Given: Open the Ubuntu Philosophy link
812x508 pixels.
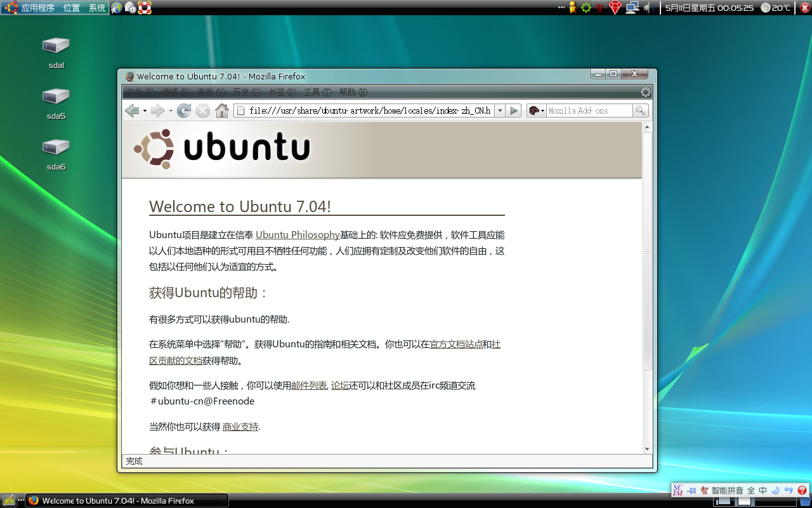Looking at the screenshot, I should click(298, 235).
